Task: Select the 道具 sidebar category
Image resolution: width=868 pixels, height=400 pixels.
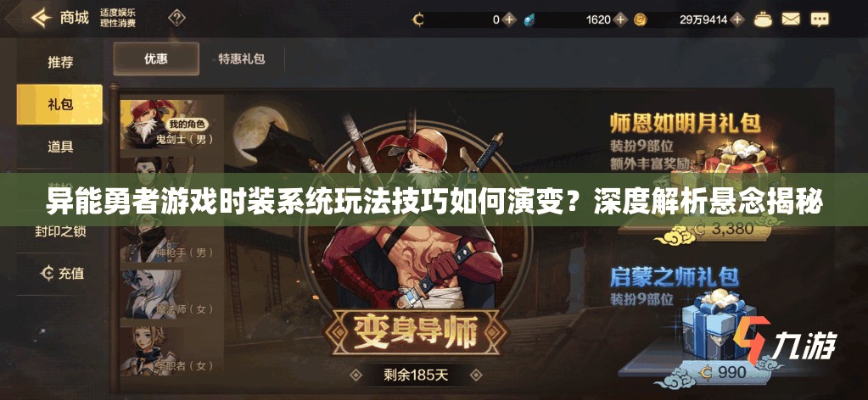Action: point(59,147)
